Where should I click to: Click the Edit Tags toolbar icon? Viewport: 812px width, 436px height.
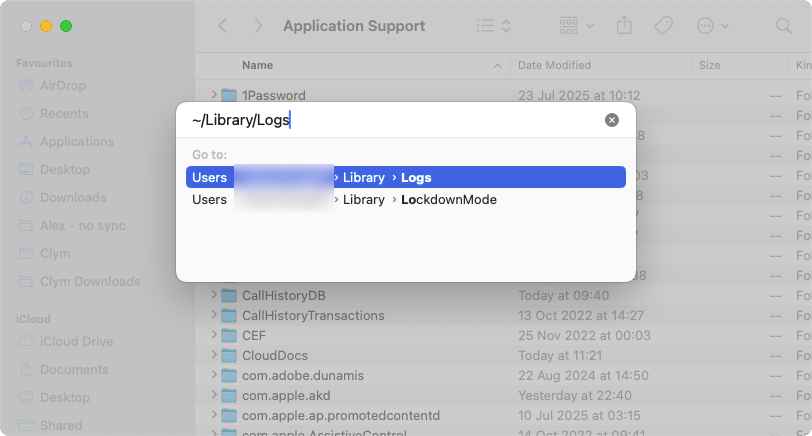[663, 25]
